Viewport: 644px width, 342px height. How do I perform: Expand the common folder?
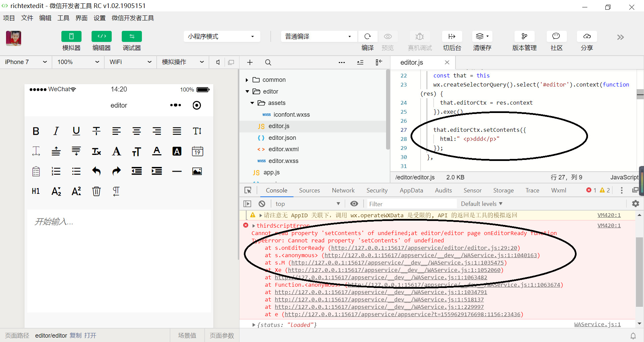[247, 80]
